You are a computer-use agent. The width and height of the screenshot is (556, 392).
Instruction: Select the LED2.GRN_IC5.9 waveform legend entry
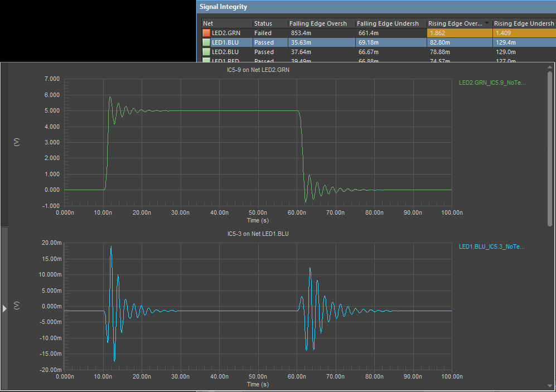point(492,83)
